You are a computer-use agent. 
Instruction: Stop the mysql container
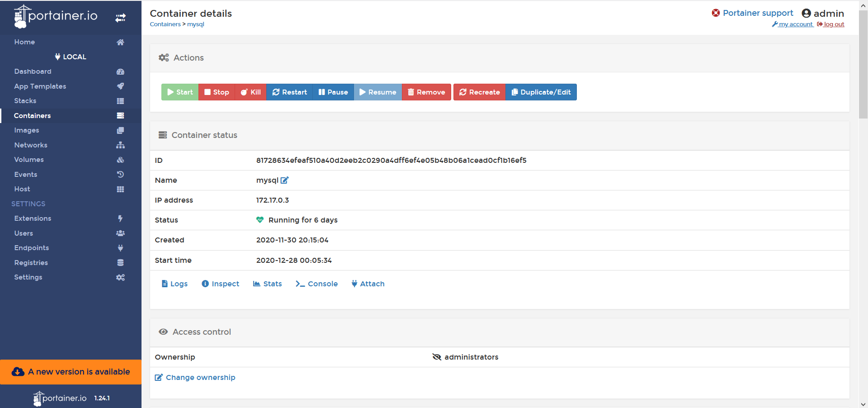tap(217, 92)
